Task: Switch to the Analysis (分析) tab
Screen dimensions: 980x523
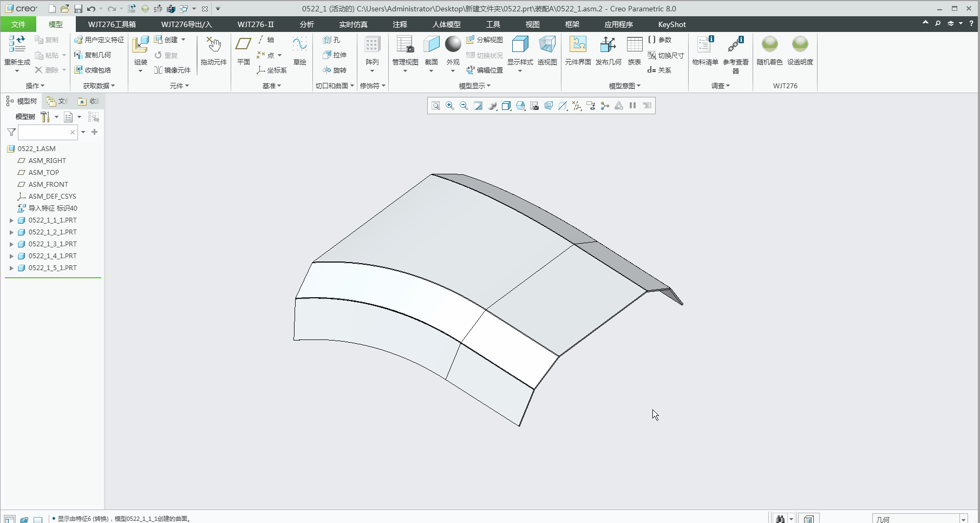Action: 306,24
